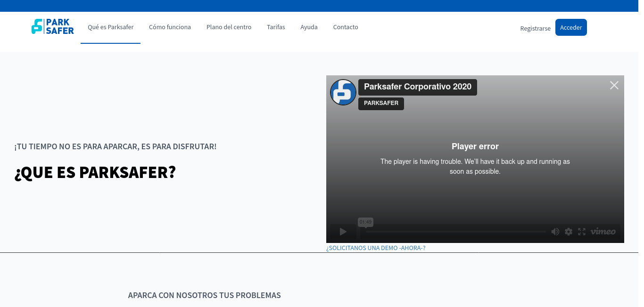The image size is (644, 307).
Task: Click the video progress bar
Action: [x=455, y=232]
